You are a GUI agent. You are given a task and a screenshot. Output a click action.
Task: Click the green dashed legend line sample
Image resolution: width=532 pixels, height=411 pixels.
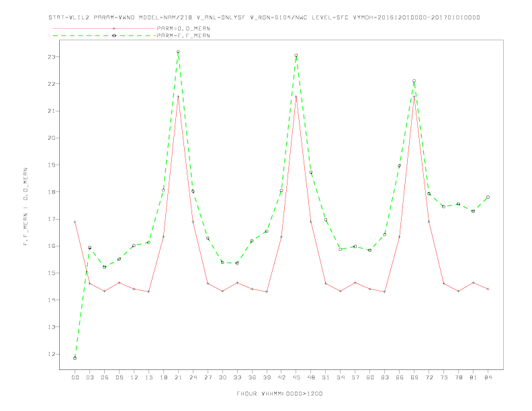[104, 36]
